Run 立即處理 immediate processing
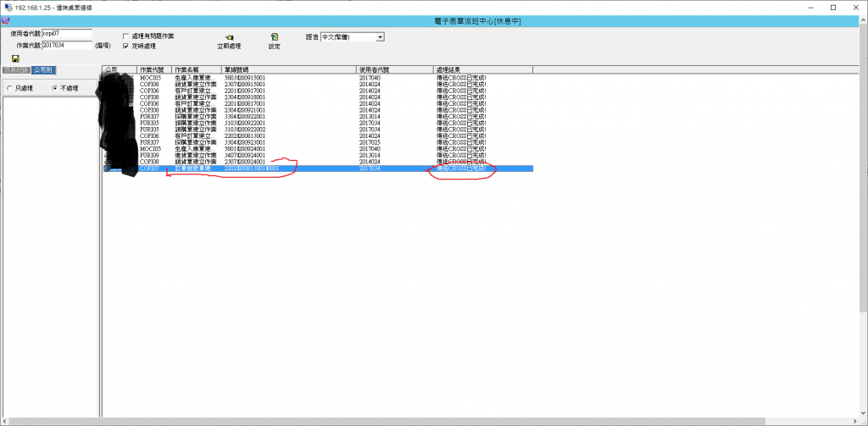868x426 pixels. [229, 42]
